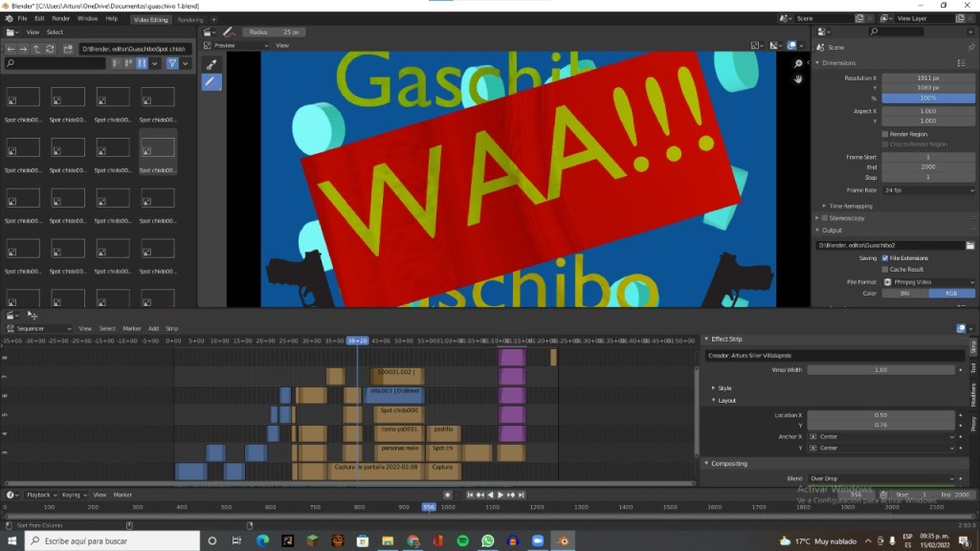Switch to thumbnail display mode

point(142,63)
